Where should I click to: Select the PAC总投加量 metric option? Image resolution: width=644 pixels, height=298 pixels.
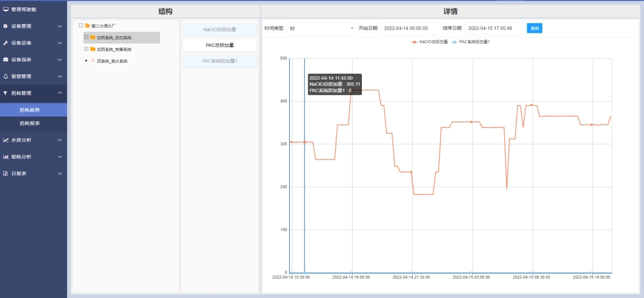click(220, 45)
